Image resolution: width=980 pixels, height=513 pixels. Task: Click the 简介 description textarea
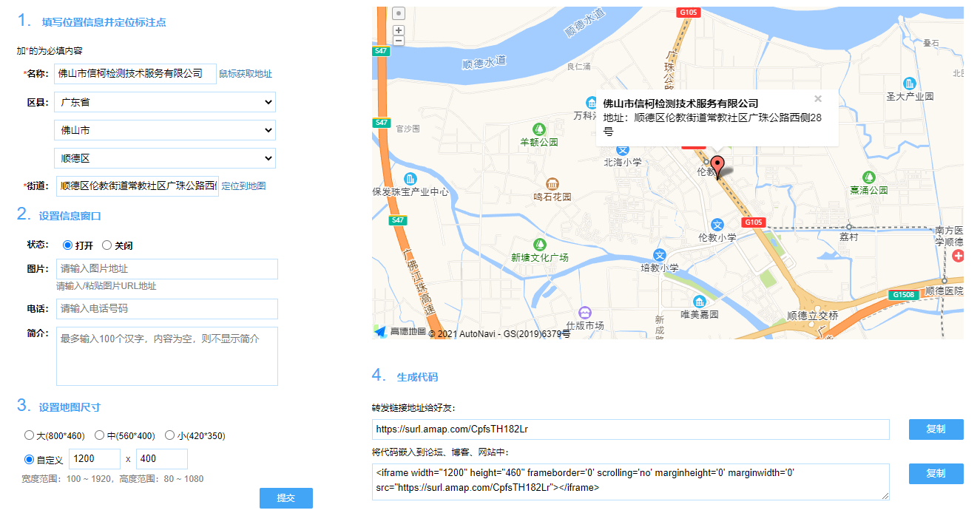(167, 356)
